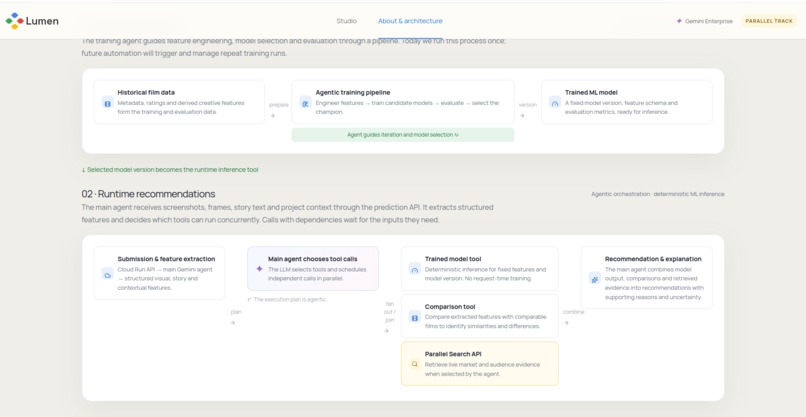
Task: Click the '02 · Runtime recommendations' heading
Action: [x=148, y=194]
